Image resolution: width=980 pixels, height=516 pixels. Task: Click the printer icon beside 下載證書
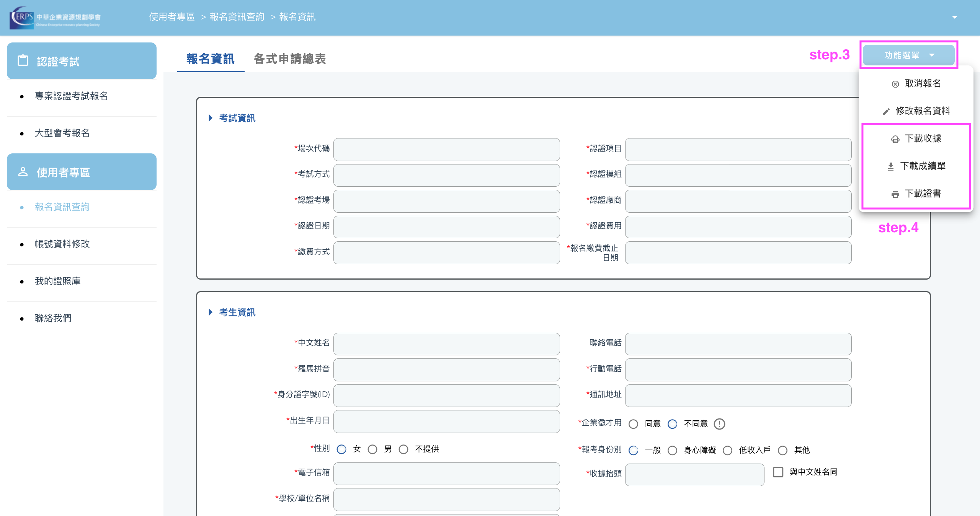895,194
